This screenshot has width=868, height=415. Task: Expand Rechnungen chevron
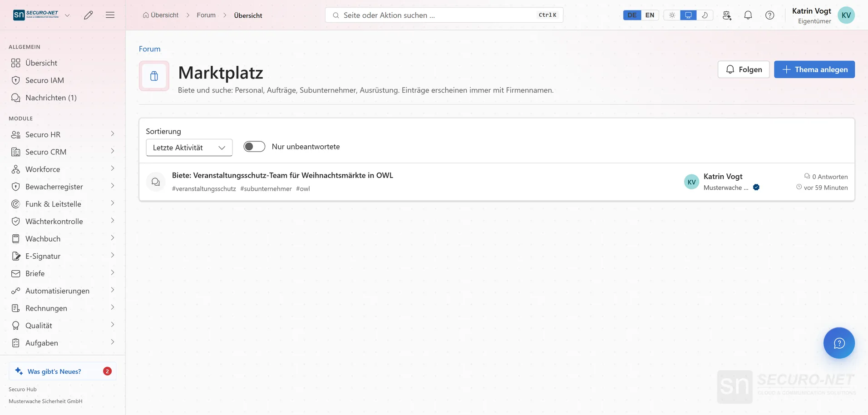click(x=113, y=307)
